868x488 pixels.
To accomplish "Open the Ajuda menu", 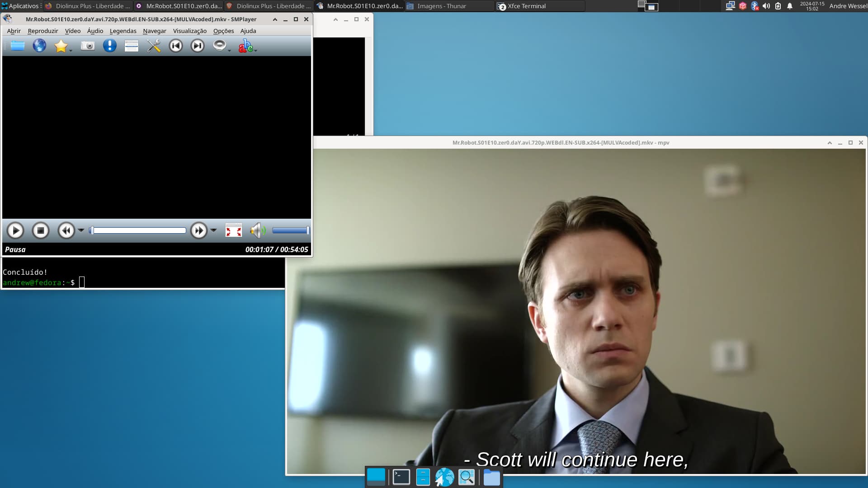I will (248, 31).
